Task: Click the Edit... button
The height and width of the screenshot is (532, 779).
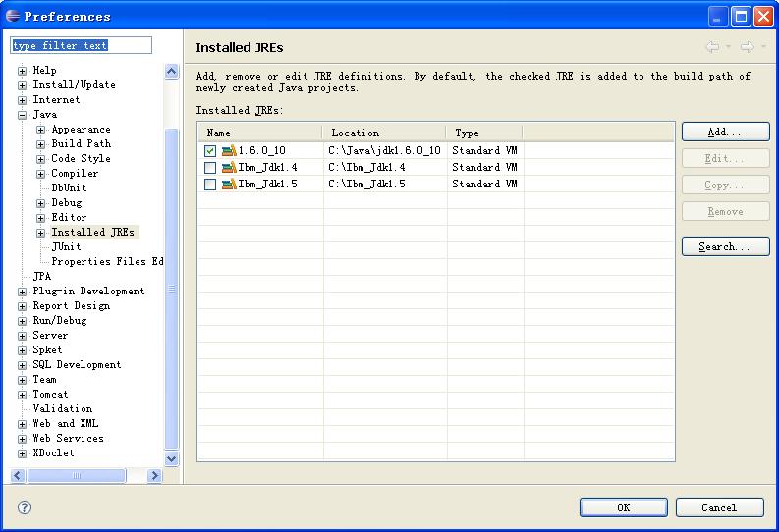Action: tap(725, 158)
